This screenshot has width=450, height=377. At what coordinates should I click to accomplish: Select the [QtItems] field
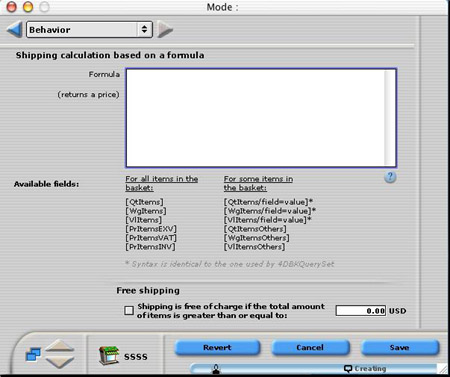(145, 202)
